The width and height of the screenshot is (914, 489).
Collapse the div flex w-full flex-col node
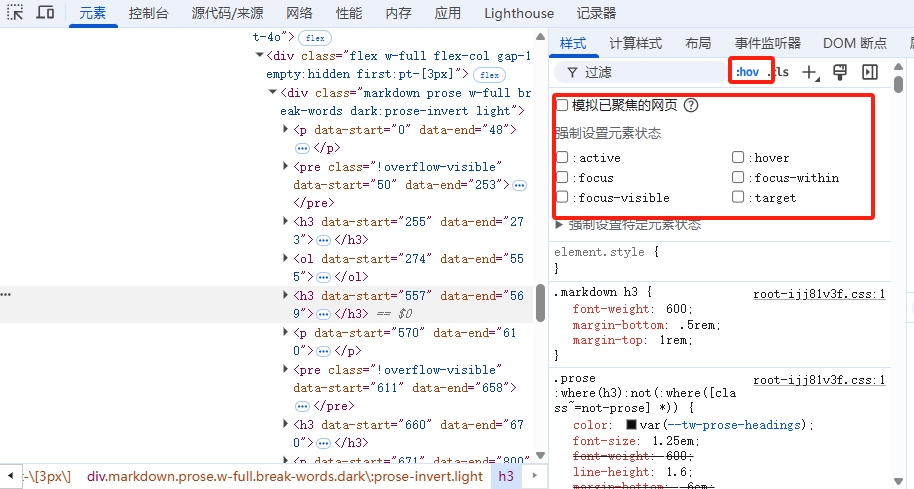259,55
